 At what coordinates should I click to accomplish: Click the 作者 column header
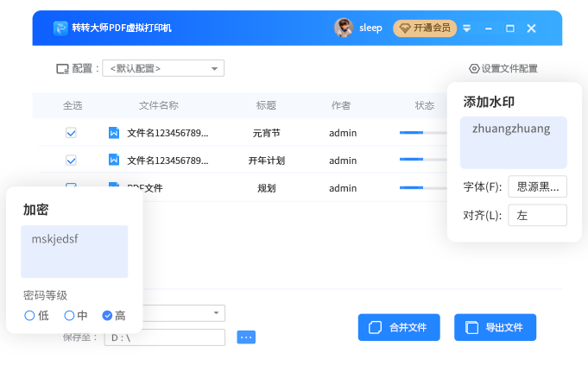(341, 105)
